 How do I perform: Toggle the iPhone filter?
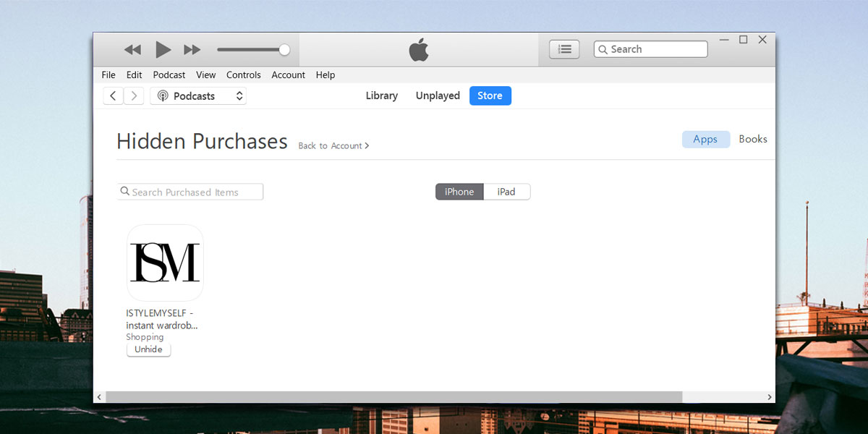(459, 192)
